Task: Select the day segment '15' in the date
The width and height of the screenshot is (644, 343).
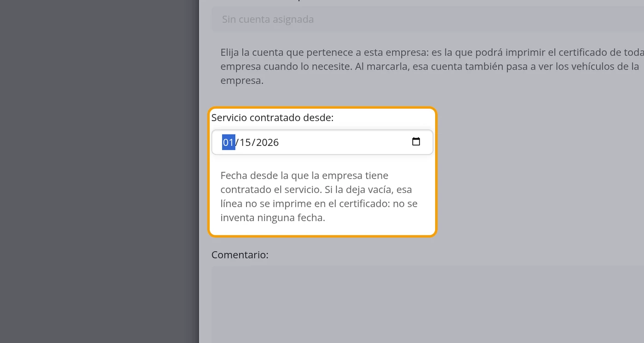Action: tap(245, 142)
